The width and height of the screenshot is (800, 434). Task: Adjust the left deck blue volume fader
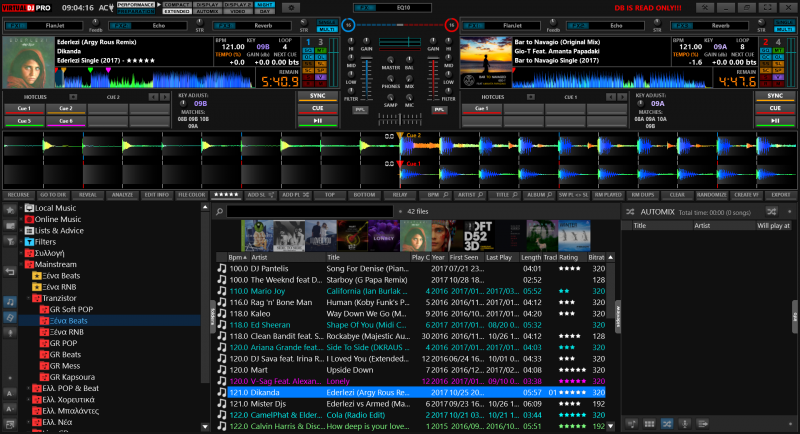(x=367, y=79)
